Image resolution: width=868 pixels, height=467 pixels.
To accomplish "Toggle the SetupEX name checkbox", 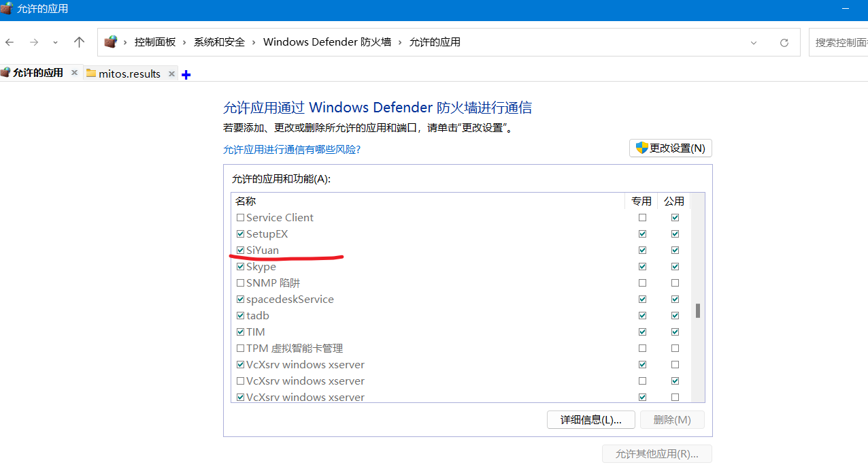I will pyautogui.click(x=240, y=234).
